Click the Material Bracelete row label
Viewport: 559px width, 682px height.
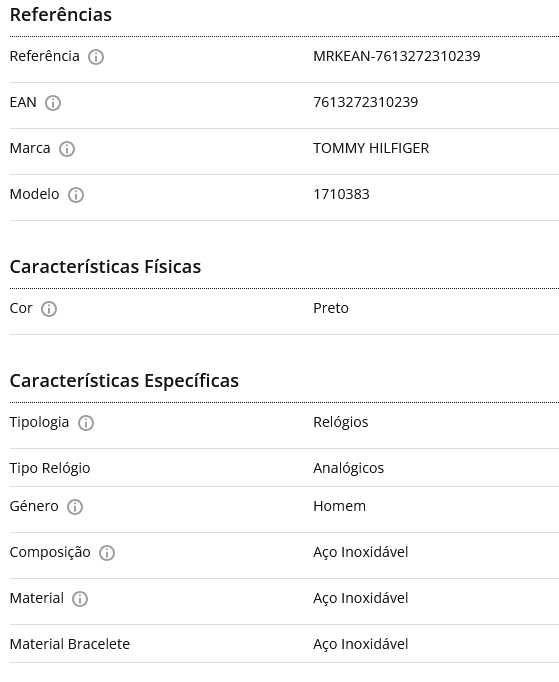[x=70, y=644]
